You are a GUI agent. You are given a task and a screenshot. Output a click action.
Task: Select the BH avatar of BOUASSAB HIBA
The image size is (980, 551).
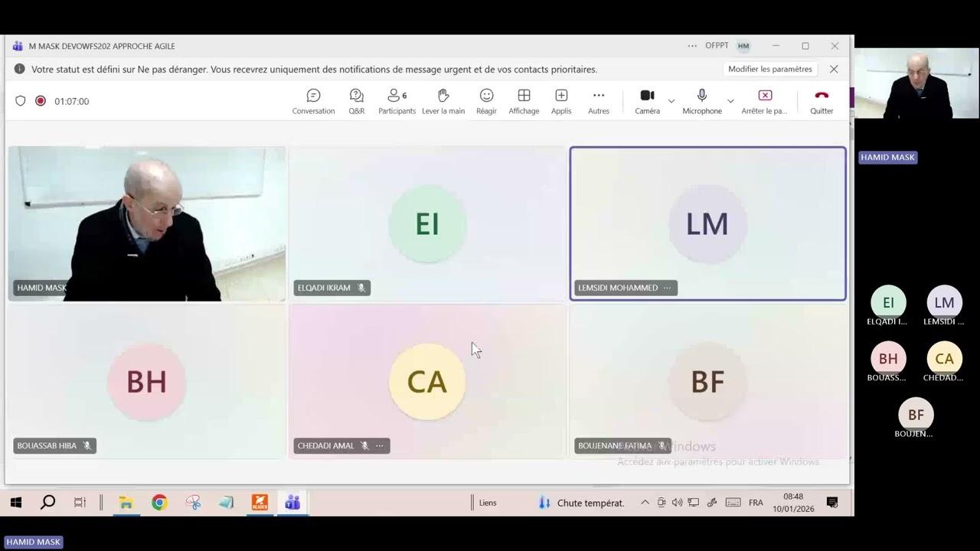146,381
